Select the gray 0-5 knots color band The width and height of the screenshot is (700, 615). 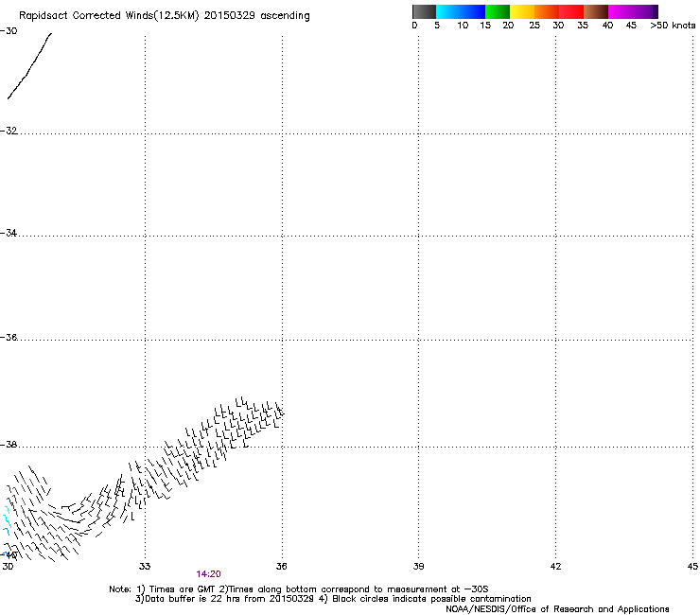(424, 11)
